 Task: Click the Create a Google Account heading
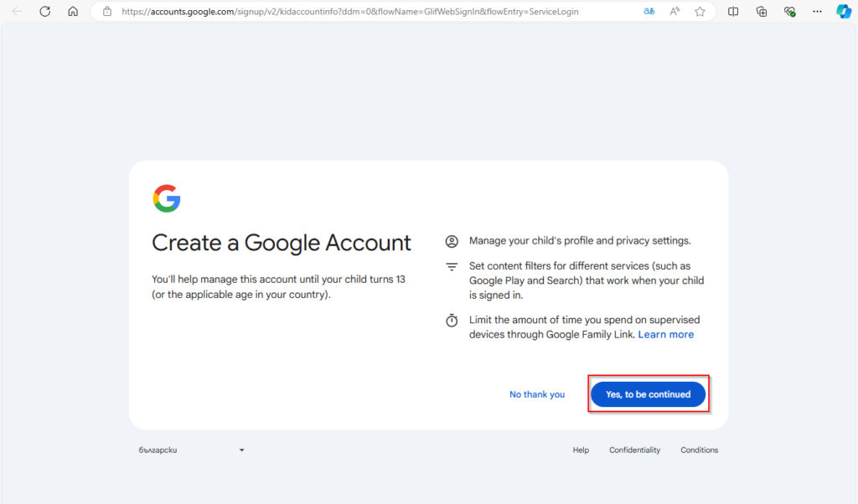point(282,243)
